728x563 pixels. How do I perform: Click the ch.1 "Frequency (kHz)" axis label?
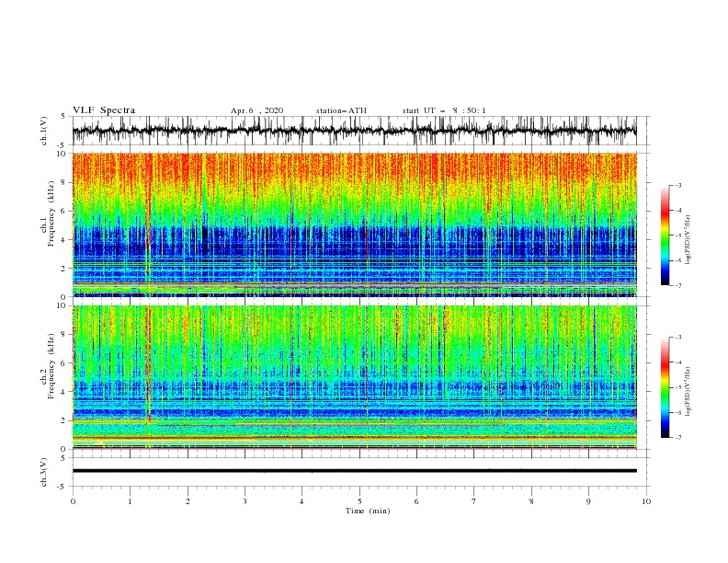point(51,214)
